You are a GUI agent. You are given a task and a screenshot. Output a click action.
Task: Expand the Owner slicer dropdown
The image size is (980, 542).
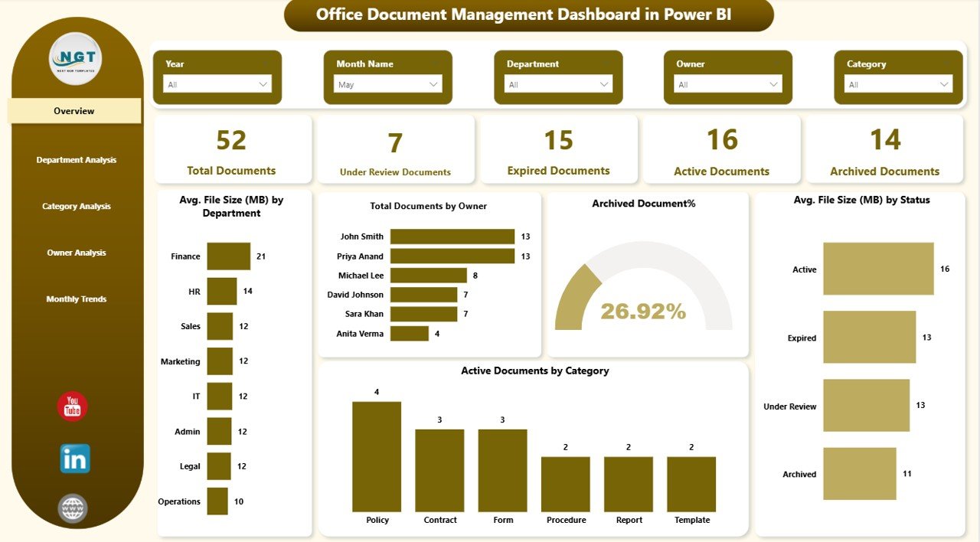tap(727, 84)
